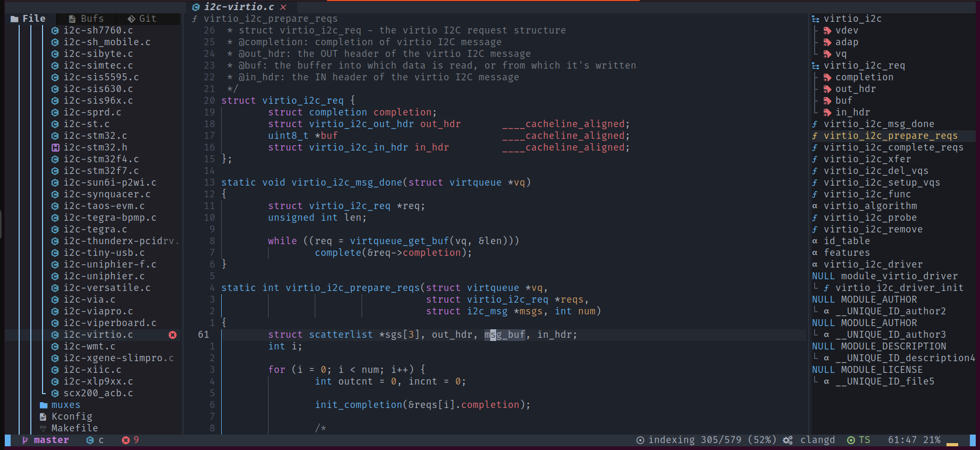Image resolution: width=980 pixels, height=450 pixels.
Task: Click virtio_i2c_prepare_reqs breadcrumb at top
Action: [270, 19]
